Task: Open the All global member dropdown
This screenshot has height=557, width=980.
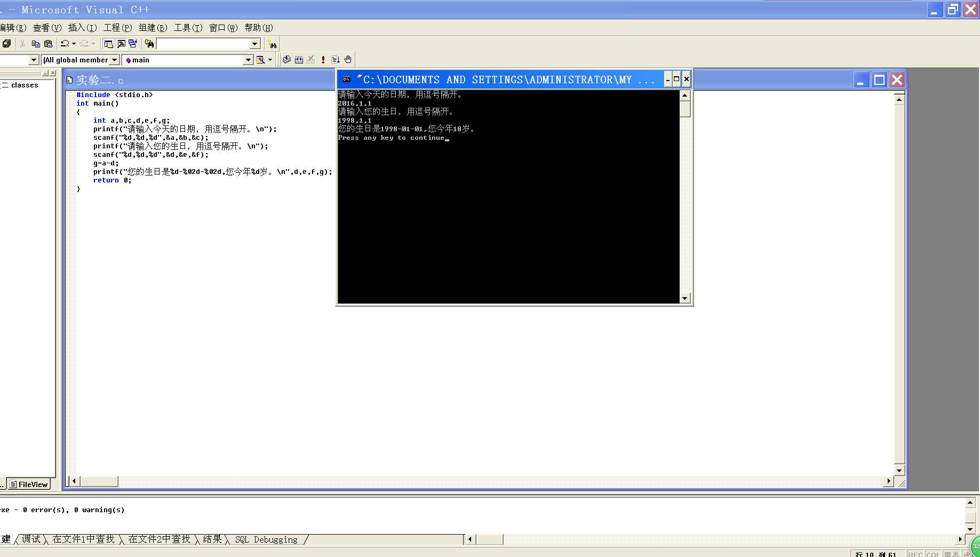Action: (x=114, y=60)
